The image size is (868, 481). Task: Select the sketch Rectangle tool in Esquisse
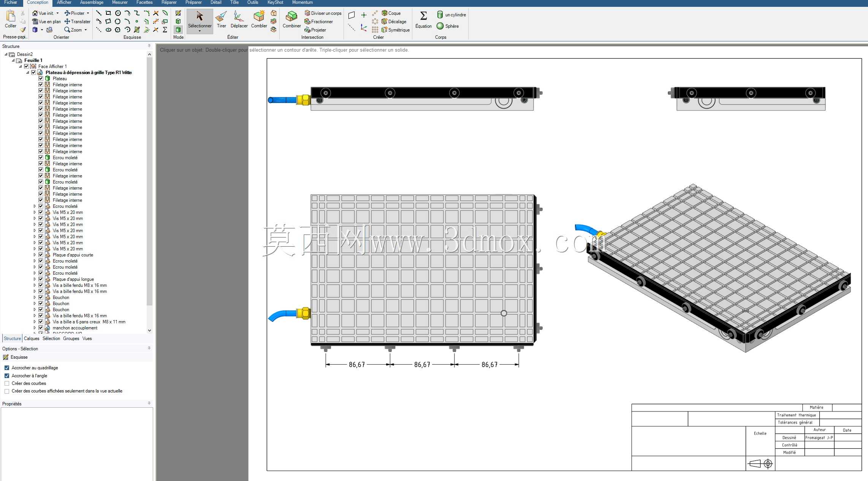[x=108, y=13]
